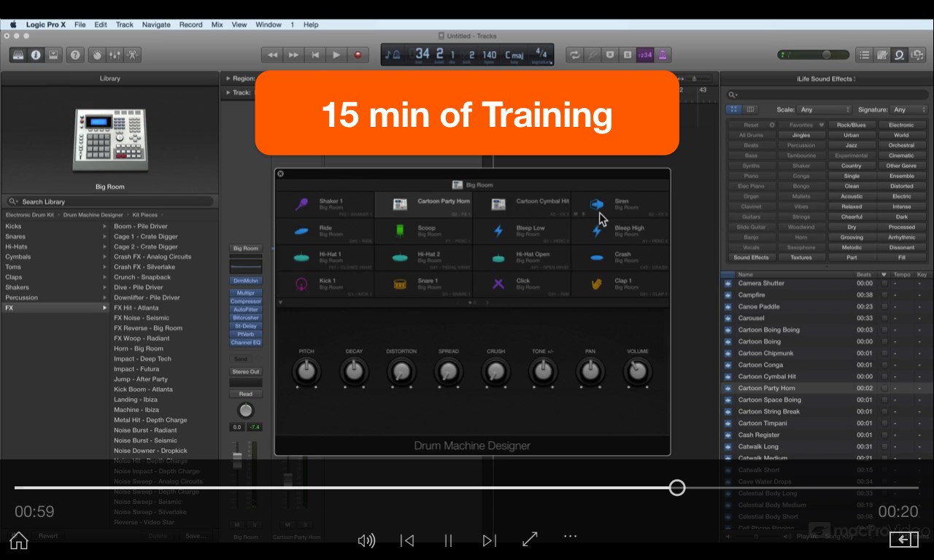Rewind the Logic transport
The image size is (934, 560).
[x=272, y=55]
